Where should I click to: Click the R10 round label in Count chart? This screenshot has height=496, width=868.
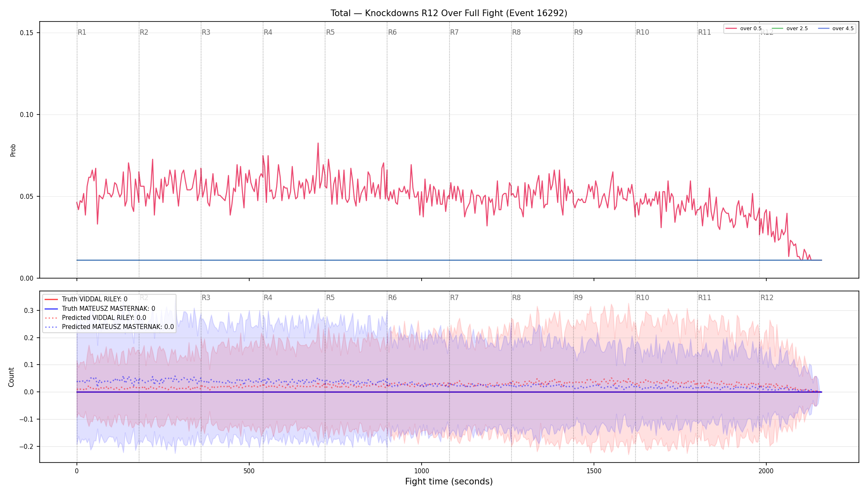[642, 298]
